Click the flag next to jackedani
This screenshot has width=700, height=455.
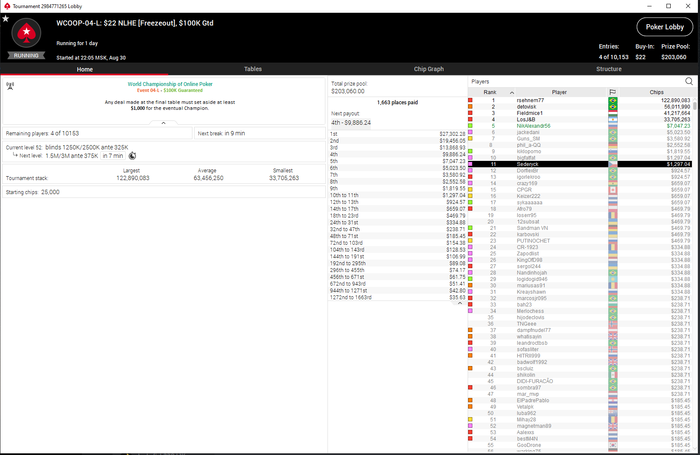(612, 132)
